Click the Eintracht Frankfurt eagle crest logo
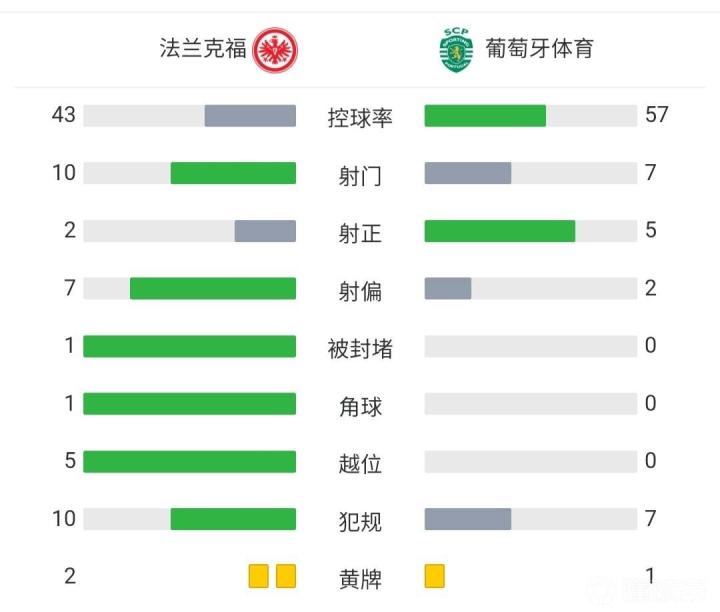Viewport: 720px width, 612px height. [276, 50]
